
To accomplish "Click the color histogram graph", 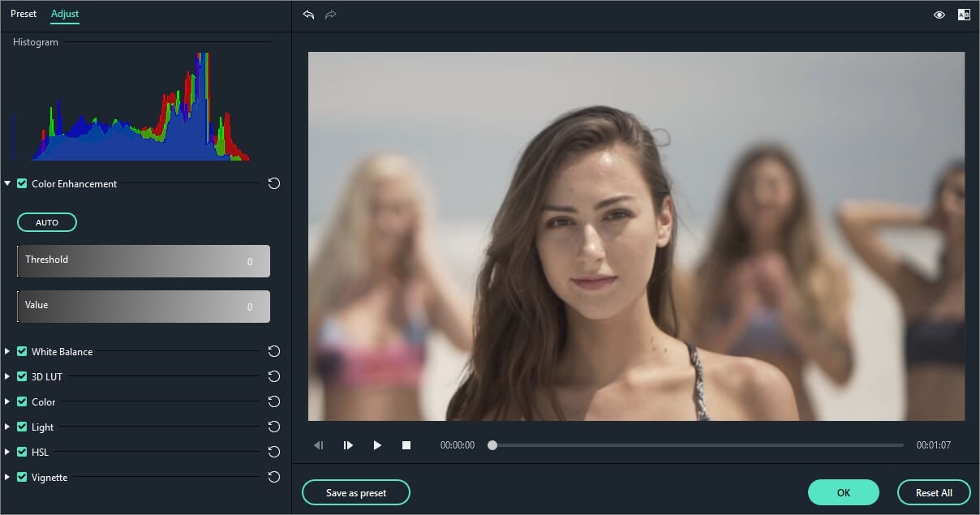I will pyautogui.click(x=131, y=106).
